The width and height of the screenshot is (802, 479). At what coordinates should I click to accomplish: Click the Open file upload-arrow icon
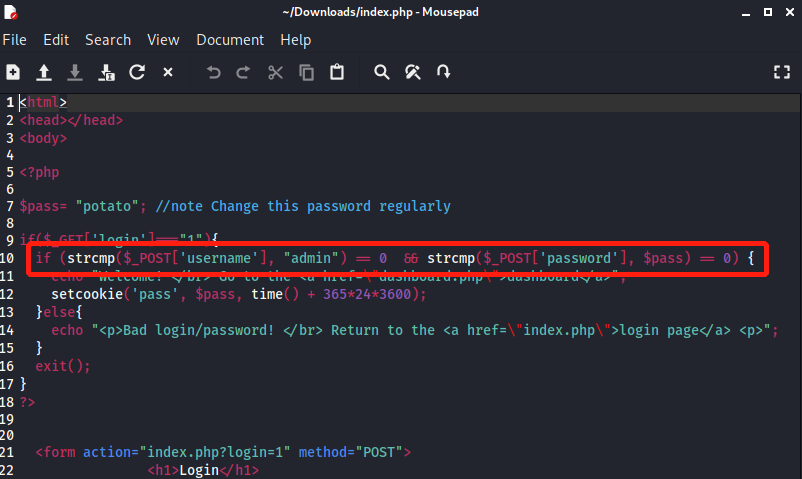(x=44, y=72)
